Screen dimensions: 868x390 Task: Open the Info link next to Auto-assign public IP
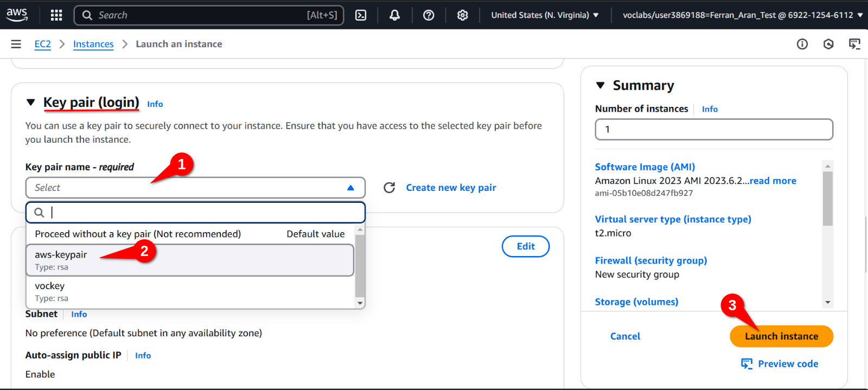coord(143,355)
